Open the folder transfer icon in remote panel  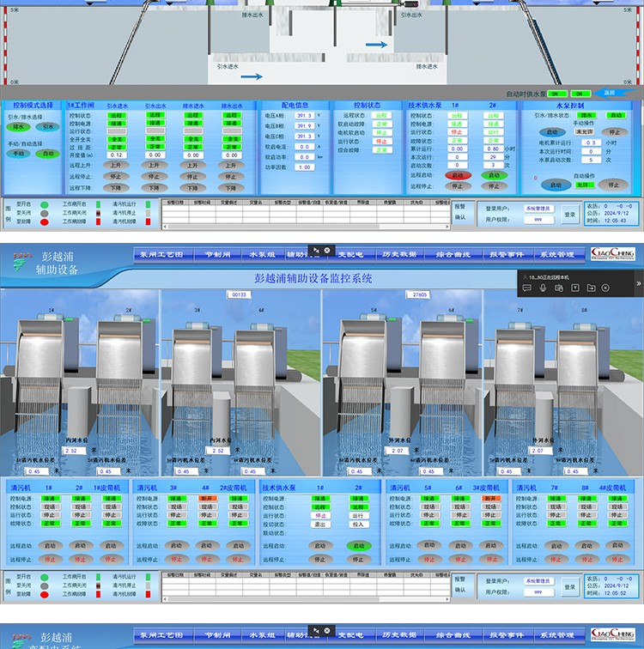click(591, 288)
